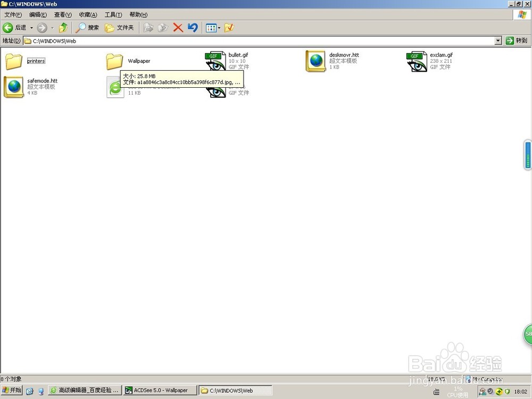Expand the address bar dropdown
Viewport: 532px width, 399px height.
(x=498, y=41)
